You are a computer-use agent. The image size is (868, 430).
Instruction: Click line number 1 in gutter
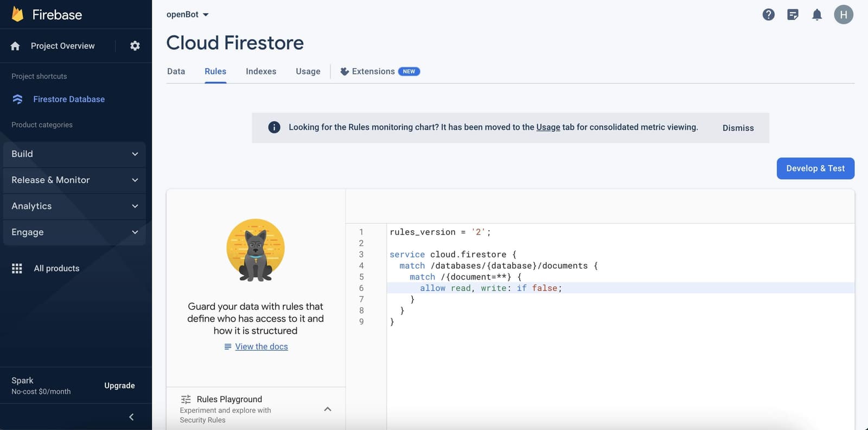tap(361, 232)
